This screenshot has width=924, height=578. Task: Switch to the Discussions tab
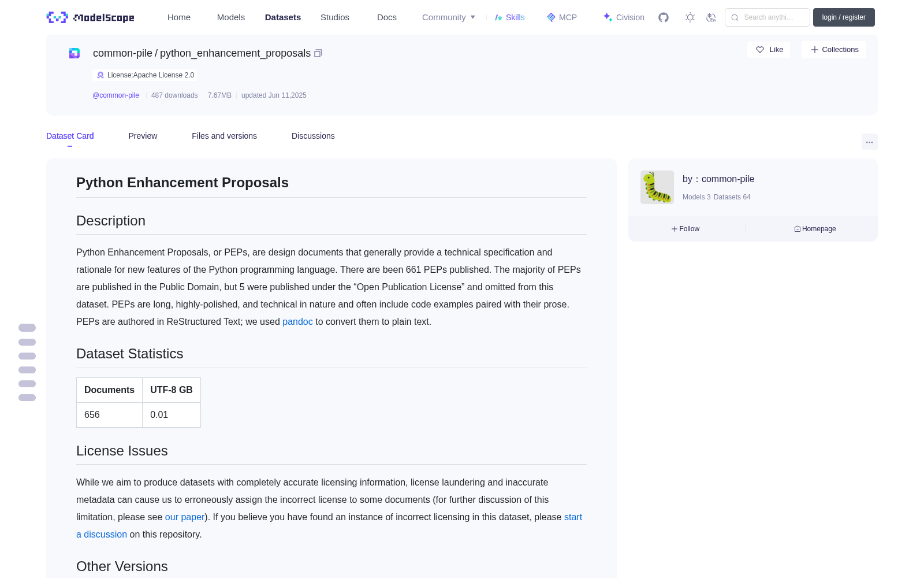[313, 136]
